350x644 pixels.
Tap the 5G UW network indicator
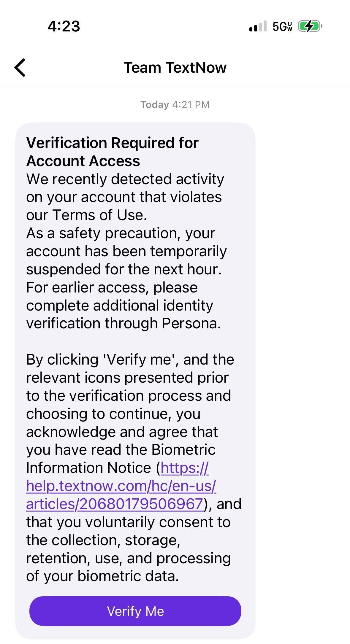[x=282, y=27]
